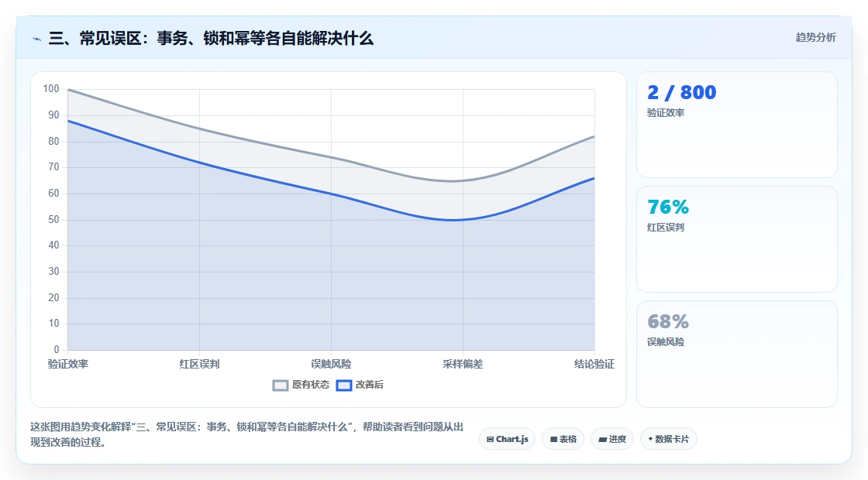Select the 表格 tag
Viewport: 868px width, 480px height.
click(563, 439)
